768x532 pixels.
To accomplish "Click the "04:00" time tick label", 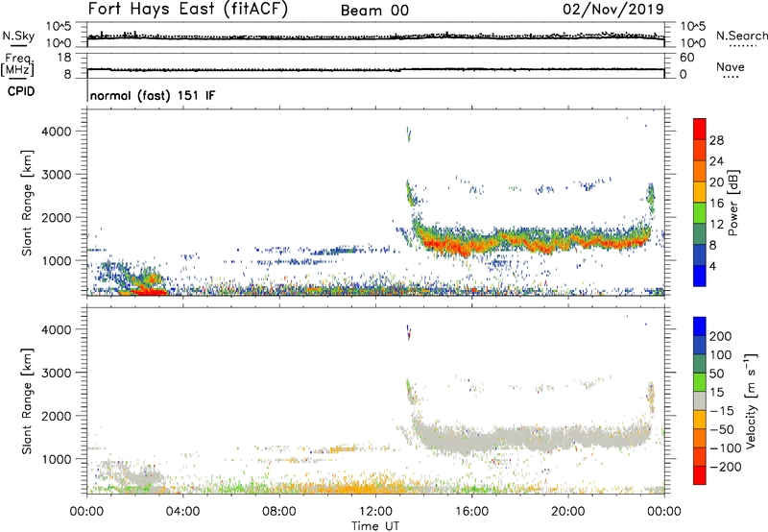I will click(x=182, y=512).
